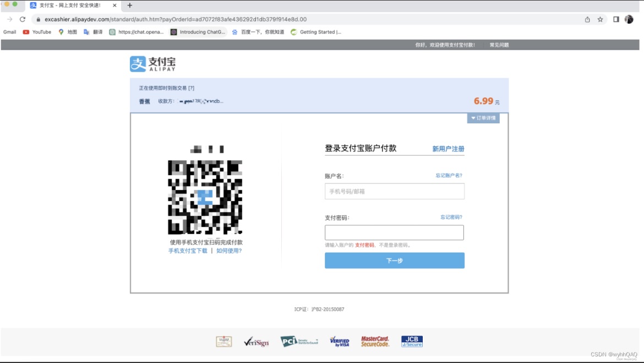Click the ICP证 沪B2-20150087 text

click(319, 309)
